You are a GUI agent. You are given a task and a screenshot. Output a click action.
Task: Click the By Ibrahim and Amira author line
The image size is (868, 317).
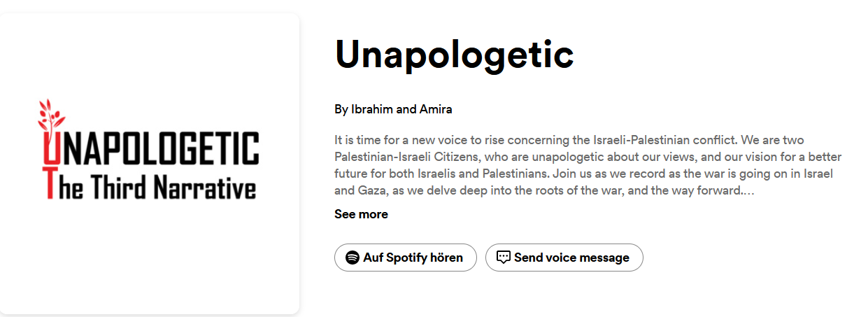click(392, 109)
